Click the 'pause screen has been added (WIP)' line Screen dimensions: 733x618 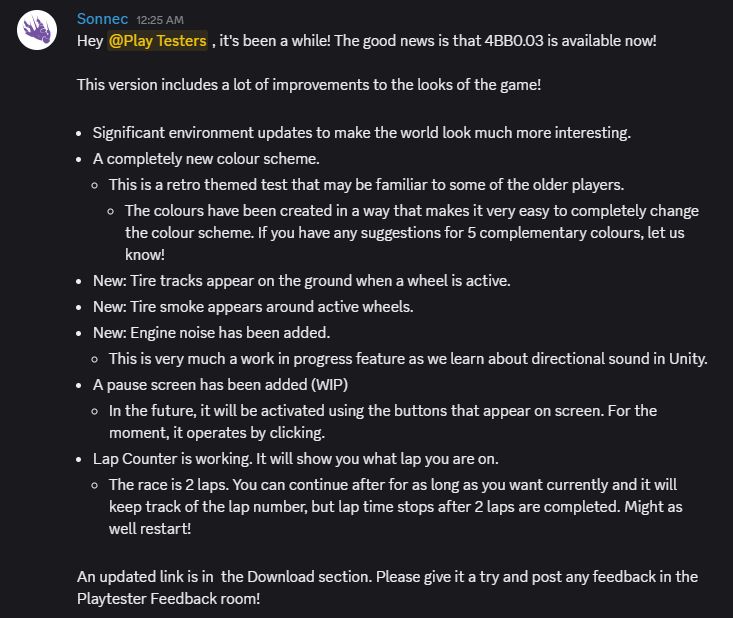click(x=220, y=385)
